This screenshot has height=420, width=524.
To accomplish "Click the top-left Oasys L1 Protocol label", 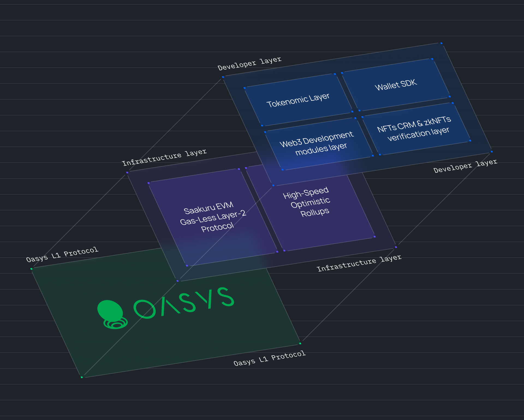I will click(x=62, y=254).
